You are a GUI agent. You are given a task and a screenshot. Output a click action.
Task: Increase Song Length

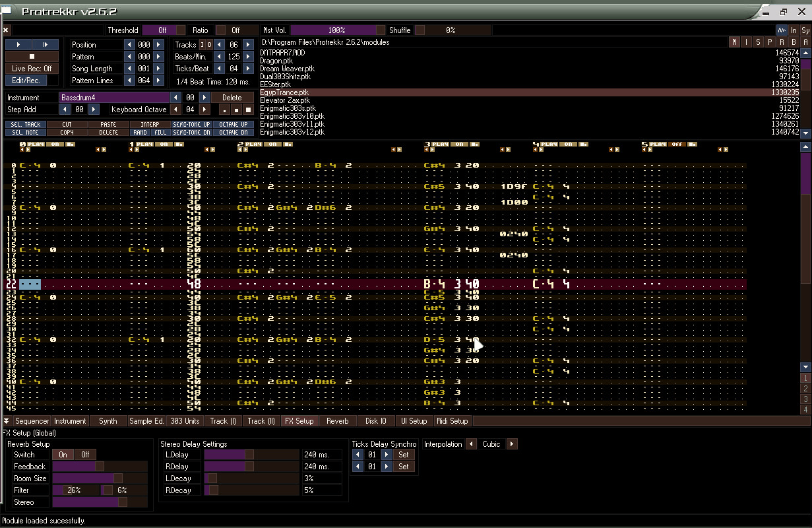[x=158, y=69]
